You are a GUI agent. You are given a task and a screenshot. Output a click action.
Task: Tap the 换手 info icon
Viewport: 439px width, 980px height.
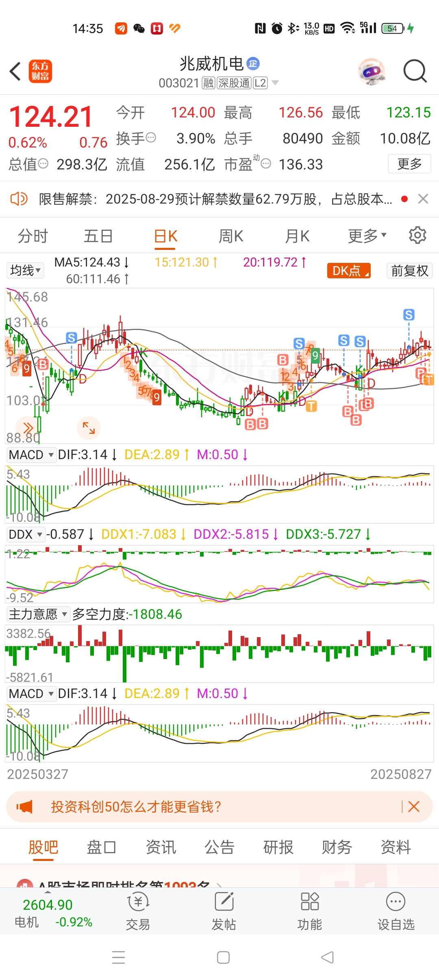coord(151,138)
